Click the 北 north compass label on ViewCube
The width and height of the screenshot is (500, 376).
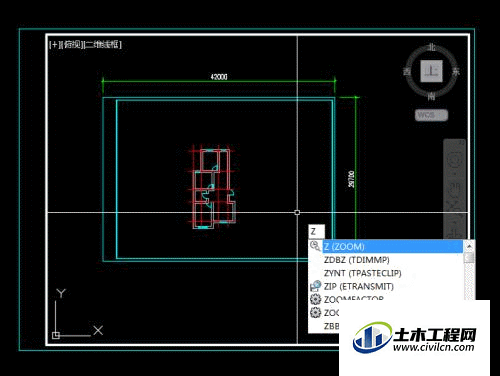pos(432,47)
